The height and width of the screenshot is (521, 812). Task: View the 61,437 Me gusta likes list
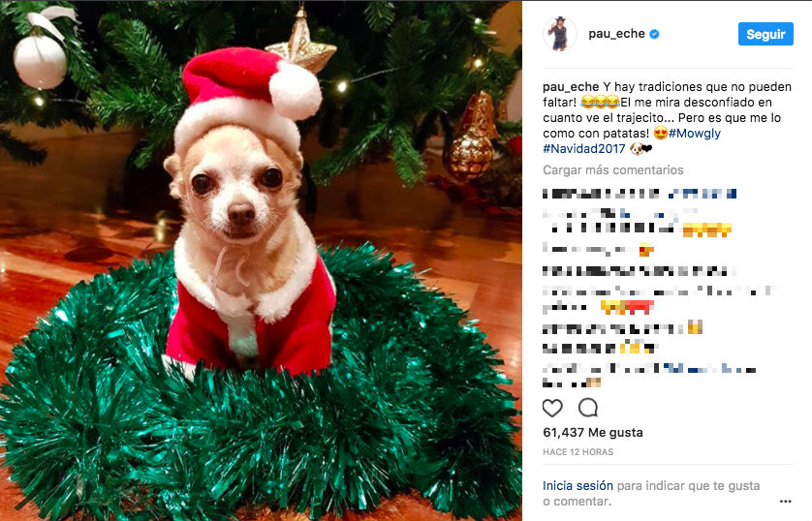tap(593, 433)
